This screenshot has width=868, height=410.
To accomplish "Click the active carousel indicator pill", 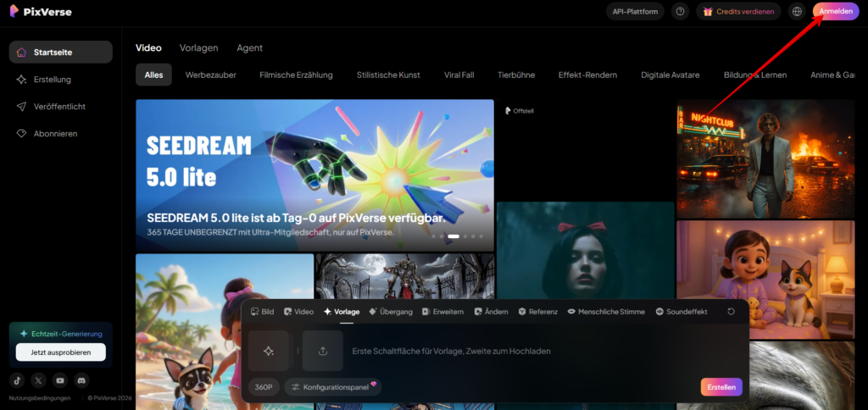I will click(x=453, y=236).
